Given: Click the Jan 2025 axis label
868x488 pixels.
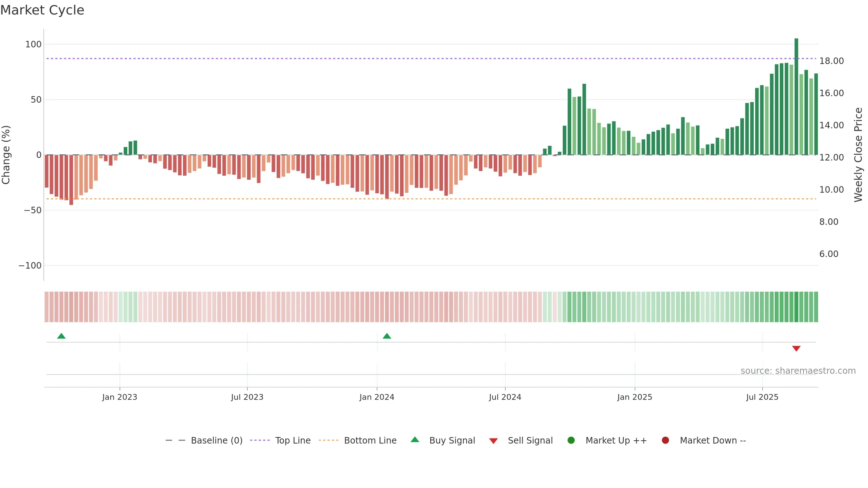Looking at the screenshot, I should pos(635,397).
